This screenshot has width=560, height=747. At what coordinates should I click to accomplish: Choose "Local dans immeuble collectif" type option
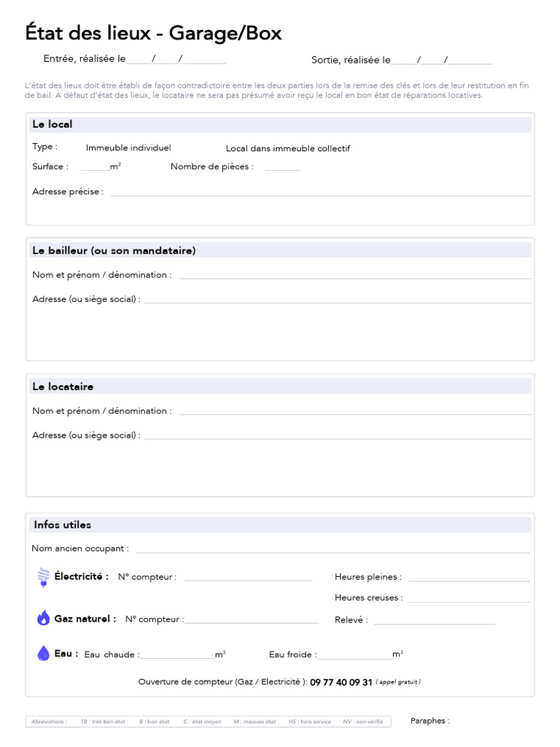287,149
